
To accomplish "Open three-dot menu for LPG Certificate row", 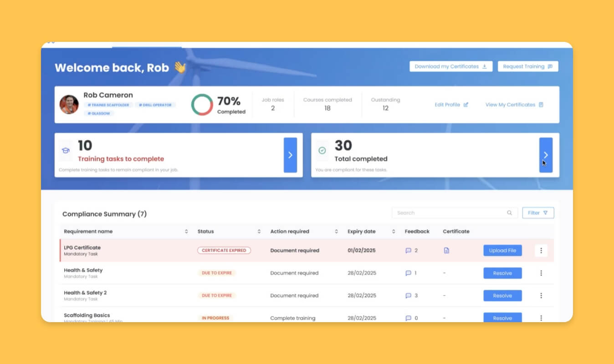I will [x=541, y=250].
